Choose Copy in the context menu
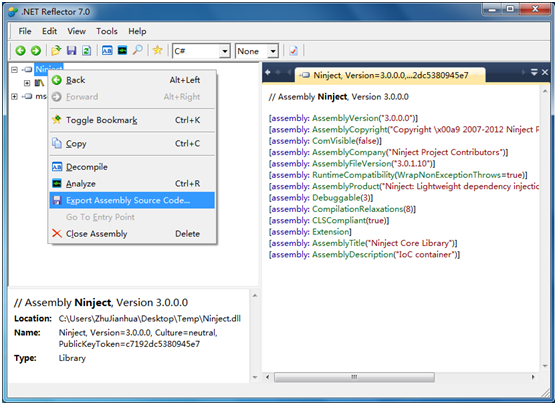This screenshot has height=405, width=557. pos(132,144)
